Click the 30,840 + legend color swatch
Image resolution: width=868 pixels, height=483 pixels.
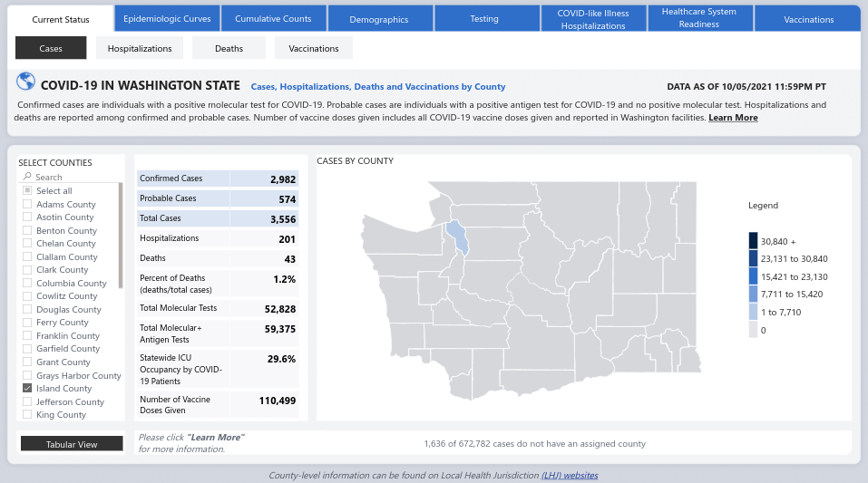[753, 241]
